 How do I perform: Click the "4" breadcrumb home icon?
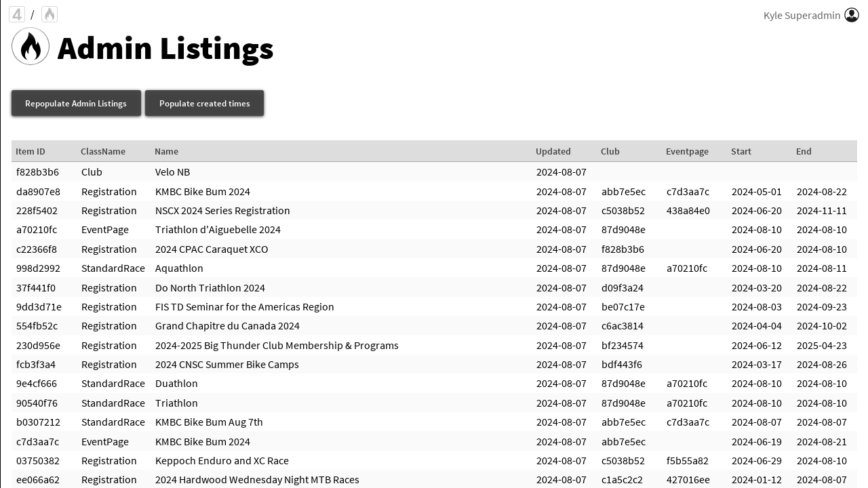pos(17,14)
